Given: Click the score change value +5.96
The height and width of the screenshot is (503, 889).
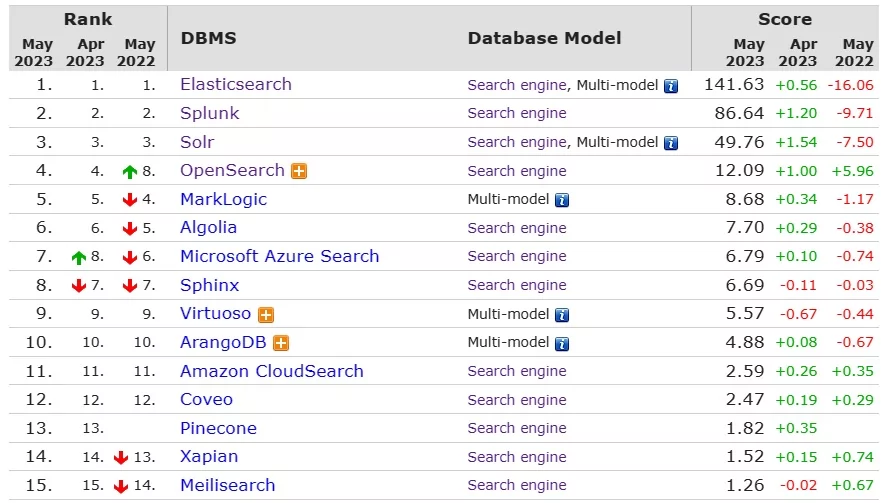Looking at the screenshot, I should click(x=853, y=171).
